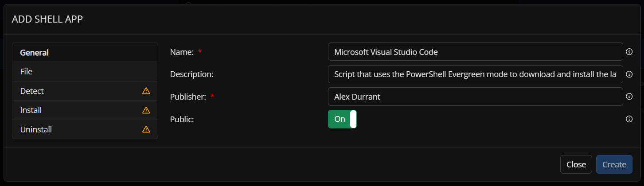Click the info icon beside Description field
Screen dimensions: 644x186
(x=629, y=74)
